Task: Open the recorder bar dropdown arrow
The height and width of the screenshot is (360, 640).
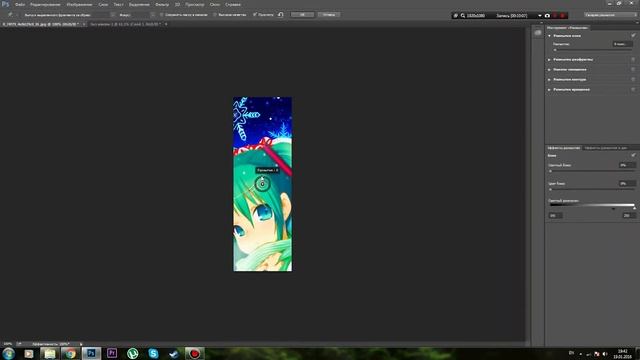Action: click(x=540, y=16)
